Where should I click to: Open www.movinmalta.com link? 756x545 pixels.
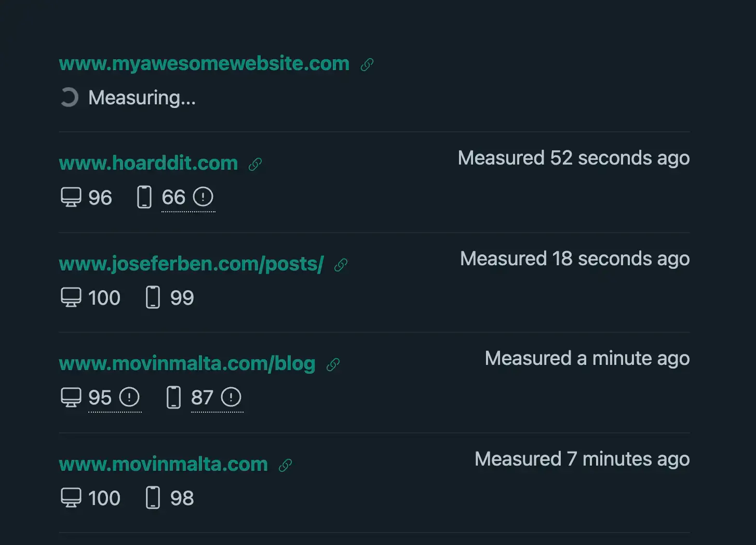(164, 464)
